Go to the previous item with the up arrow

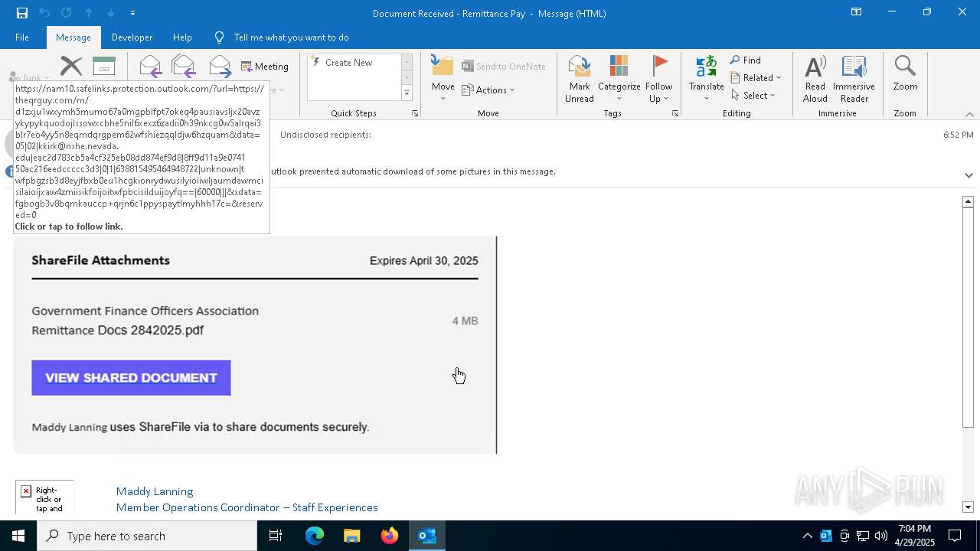point(89,13)
